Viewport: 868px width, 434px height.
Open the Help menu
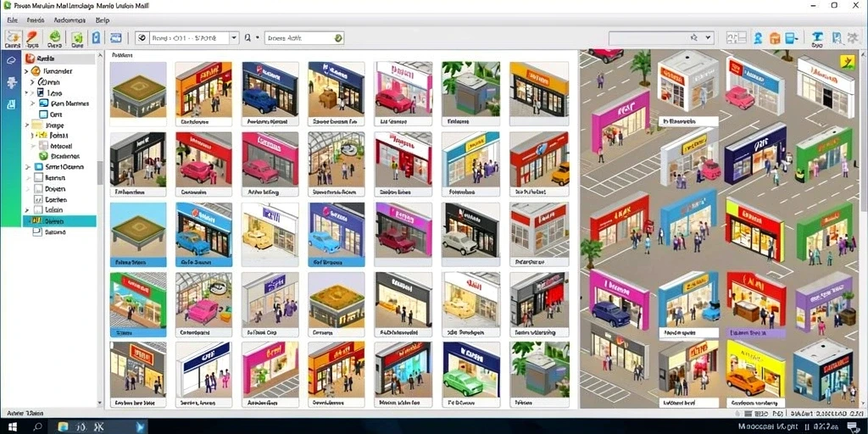[103, 19]
